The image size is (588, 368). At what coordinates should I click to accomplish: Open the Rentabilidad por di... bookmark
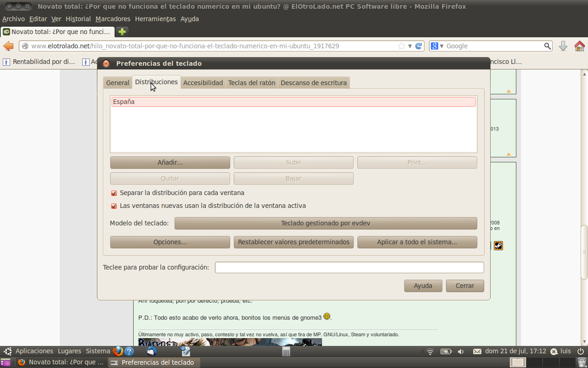[x=39, y=62]
